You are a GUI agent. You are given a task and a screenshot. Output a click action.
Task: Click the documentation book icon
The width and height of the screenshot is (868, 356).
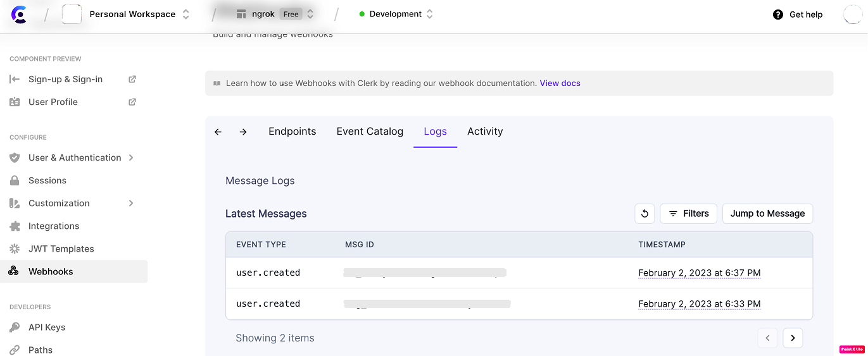(x=217, y=83)
